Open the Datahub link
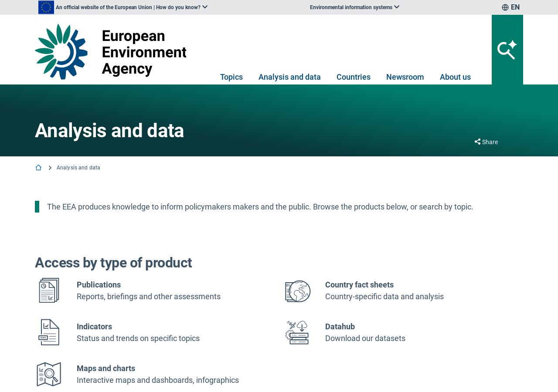 point(340,327)
